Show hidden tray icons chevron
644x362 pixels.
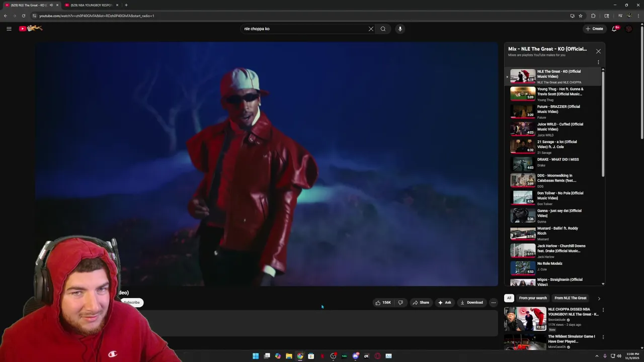pos(597,356)
